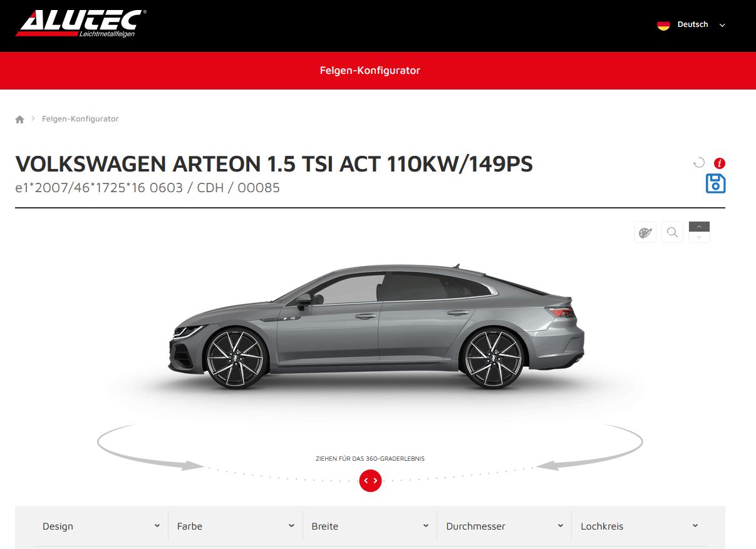Click the German flag icon
756x549 pixels.
coord(663,25)
